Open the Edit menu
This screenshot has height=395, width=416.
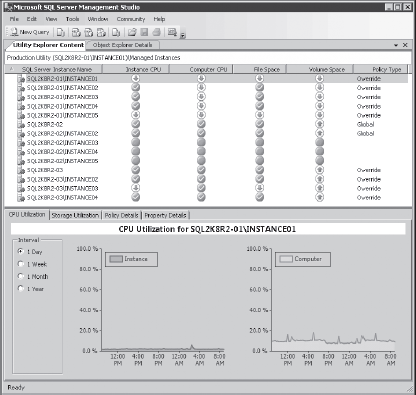[x=32, y=19]
